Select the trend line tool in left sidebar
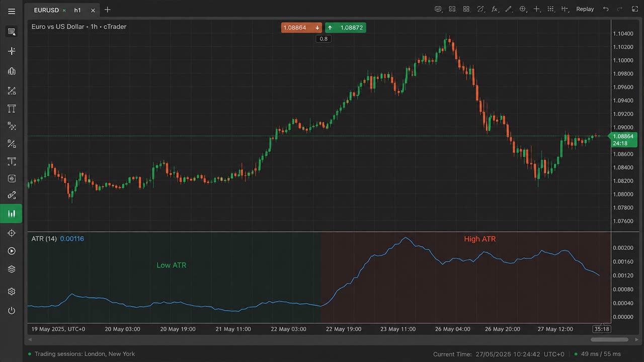The width and height of the screenshot is (644, 362). (12, 91)
